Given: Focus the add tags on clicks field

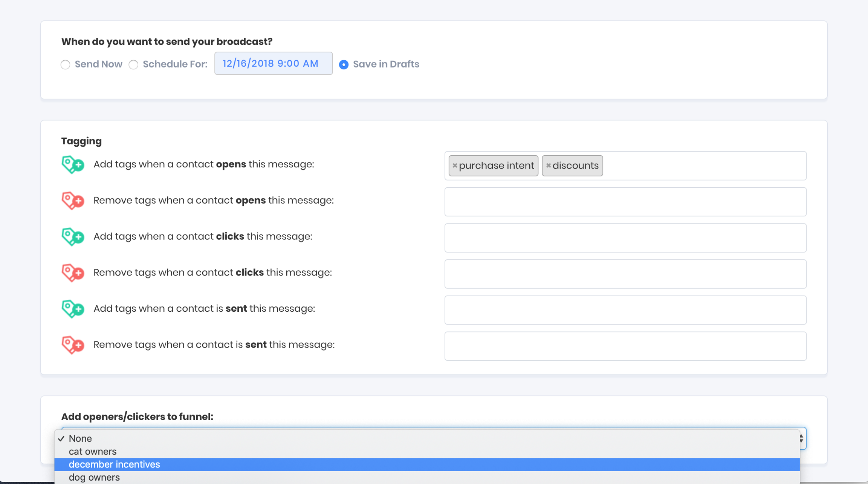Looking at the screenshot, I should (625, 238).
